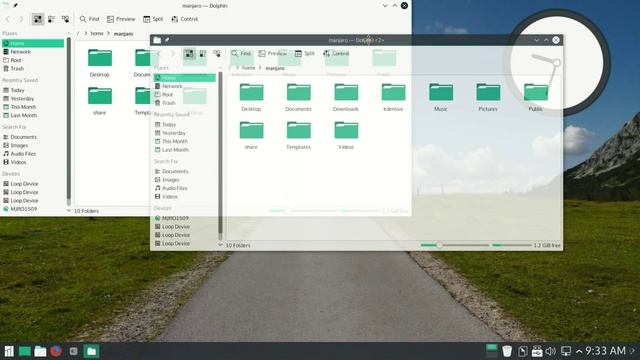This screenshot has width=640, height=360.
Task: Click the back window Places panel scrollbar
Action: point(69,121)
